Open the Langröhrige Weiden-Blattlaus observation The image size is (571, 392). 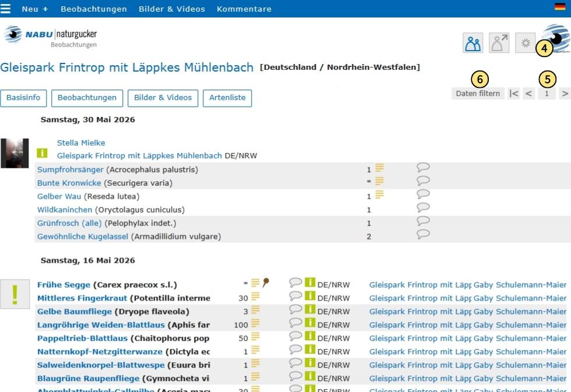(101, 325)
